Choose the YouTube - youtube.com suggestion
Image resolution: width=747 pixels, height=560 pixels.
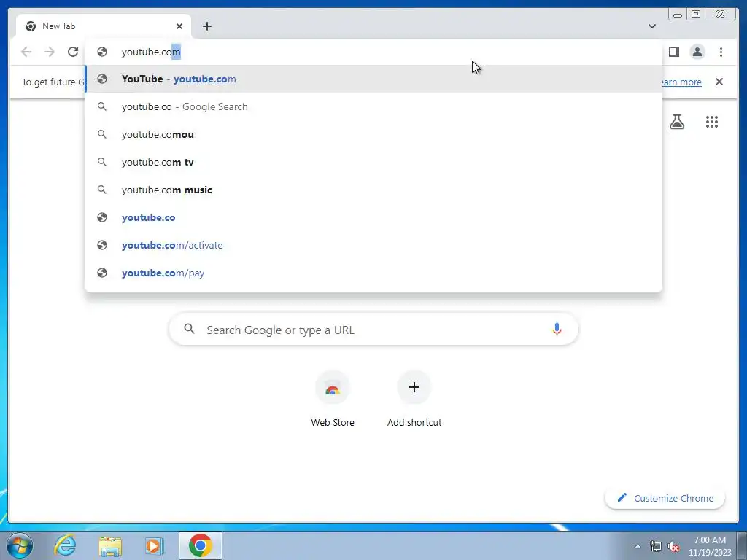point(373,79)
